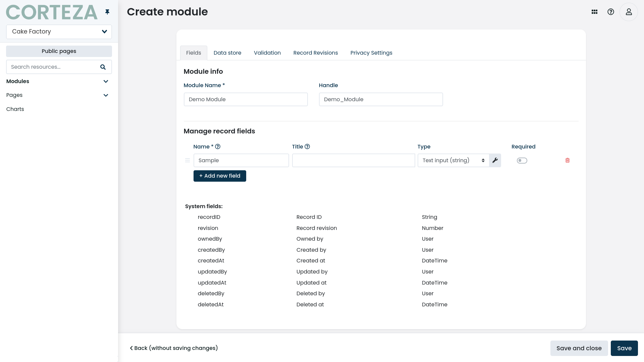Click the Pages sidebar label

coord(14,95)
